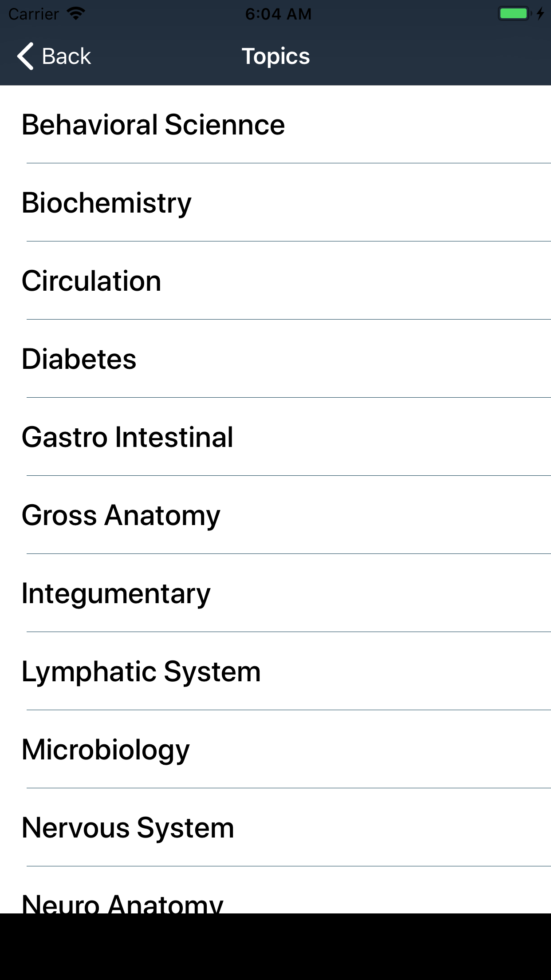Tap the charging bolt icon
551x980 pixels.
(540, 14)
